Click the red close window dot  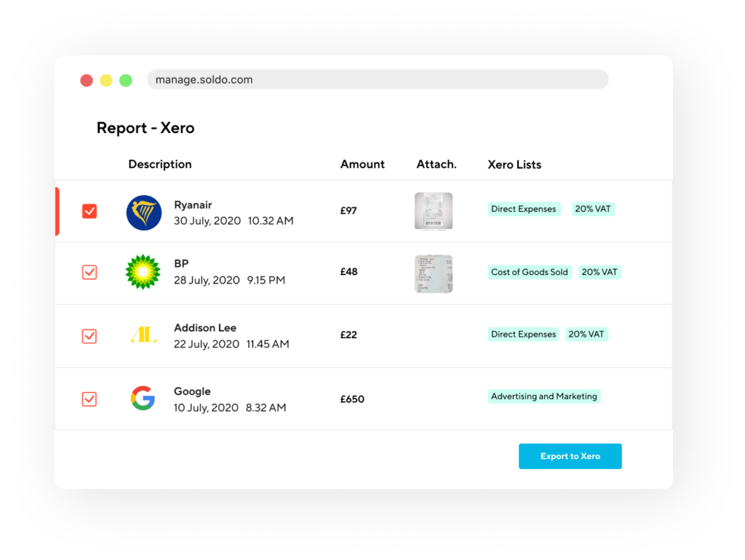coord(87,80)
